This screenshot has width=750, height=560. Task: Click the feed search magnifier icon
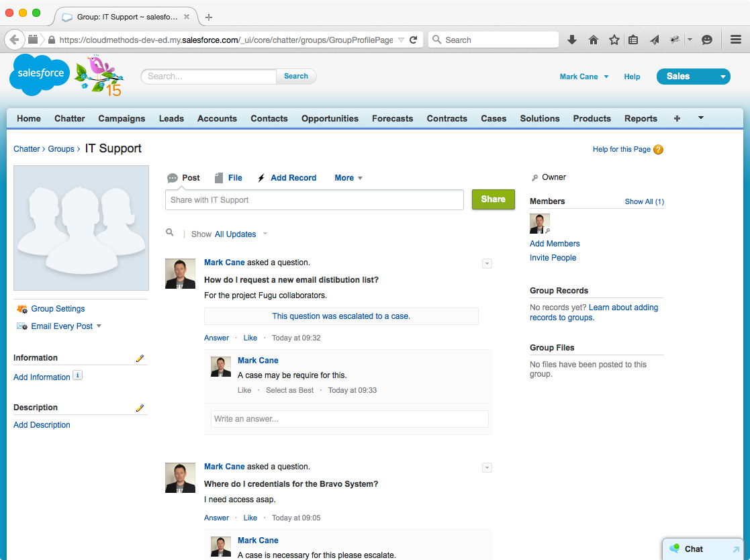(x=169, y=232)
